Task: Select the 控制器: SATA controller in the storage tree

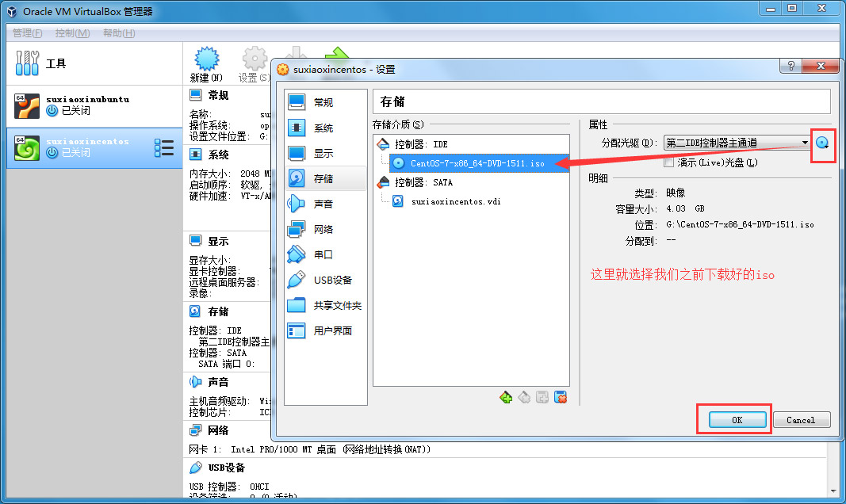Action: point(415,183)
